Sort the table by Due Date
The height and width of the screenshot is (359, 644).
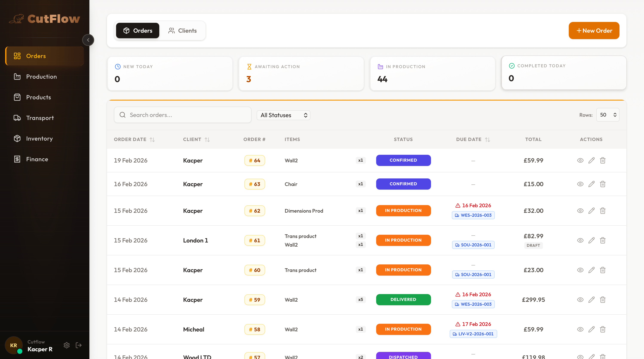(473, 139)
